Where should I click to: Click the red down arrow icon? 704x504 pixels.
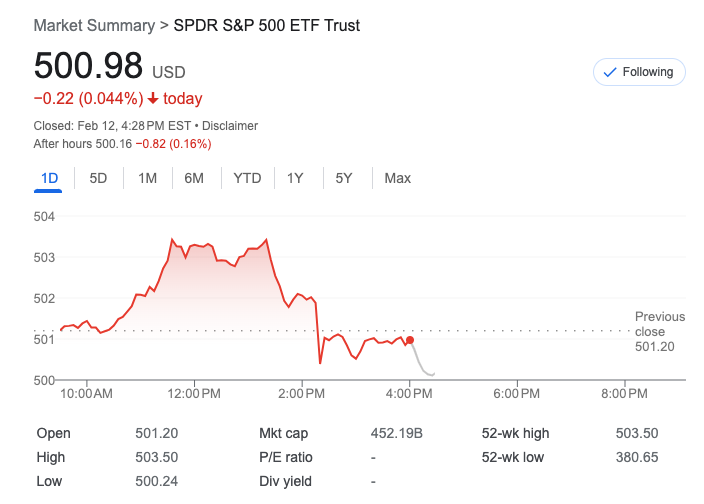[x=153, y=99]
